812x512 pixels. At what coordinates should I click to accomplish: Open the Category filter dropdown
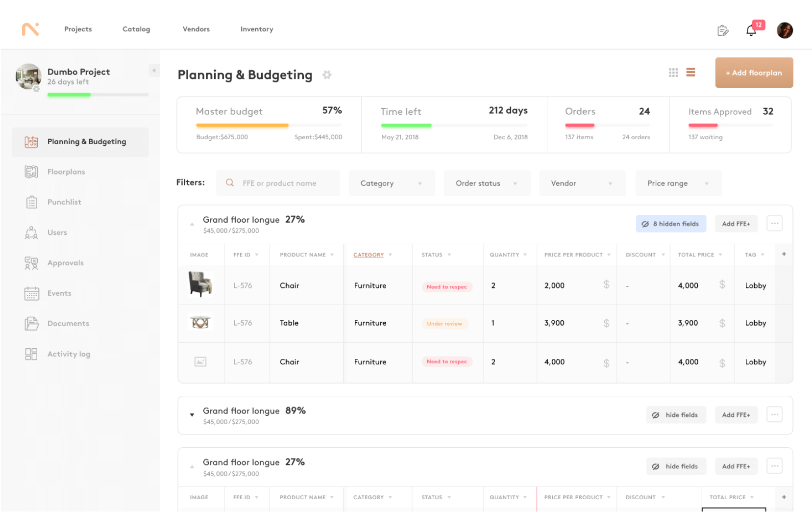point(391,183)
